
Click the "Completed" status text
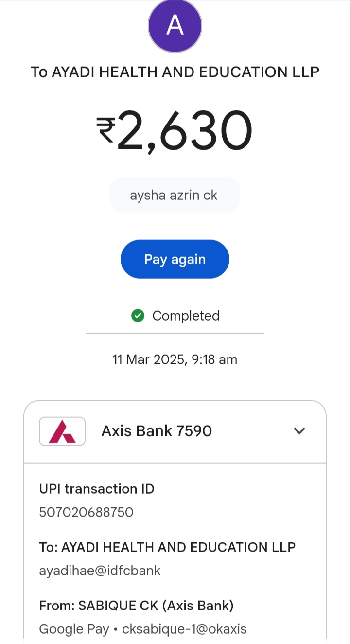186,316
